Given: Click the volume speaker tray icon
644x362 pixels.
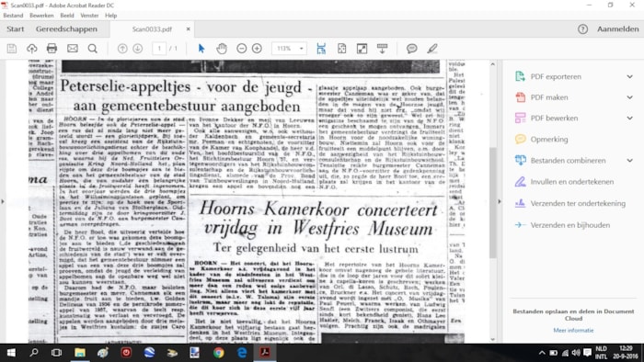Looking at the screenshot, I should coord(576,353).
